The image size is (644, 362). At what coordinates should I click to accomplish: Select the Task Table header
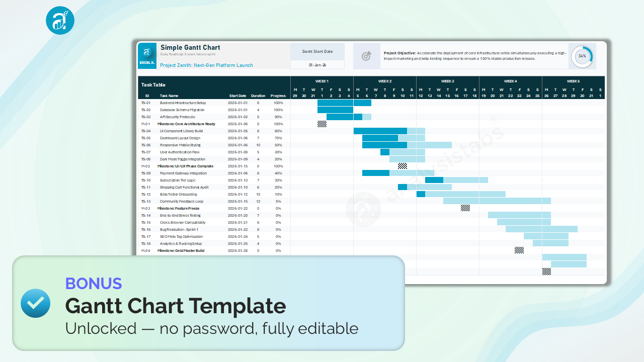coord(153,84)
